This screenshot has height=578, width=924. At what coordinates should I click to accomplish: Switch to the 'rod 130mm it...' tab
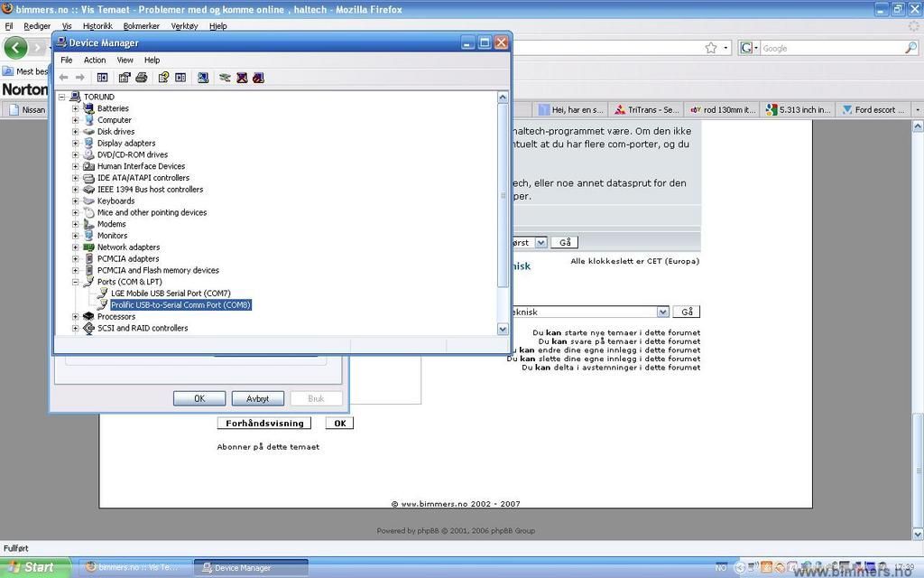[x=723, y=109]
